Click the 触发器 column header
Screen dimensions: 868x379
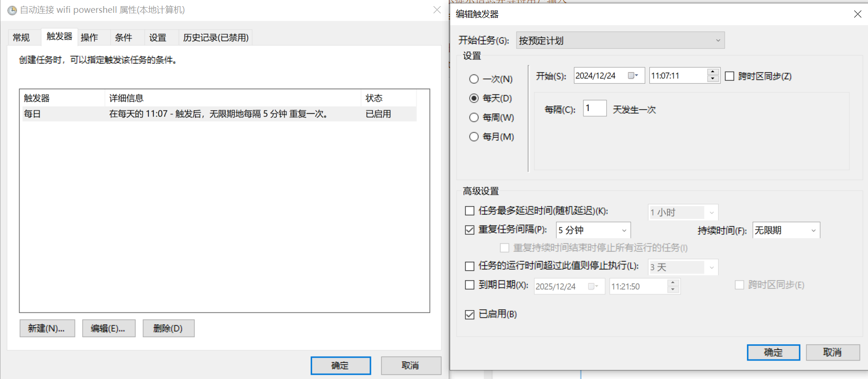63,98
